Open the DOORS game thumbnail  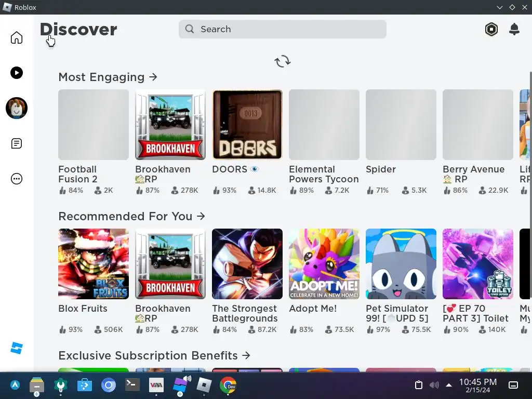click(x=247, y=125)
